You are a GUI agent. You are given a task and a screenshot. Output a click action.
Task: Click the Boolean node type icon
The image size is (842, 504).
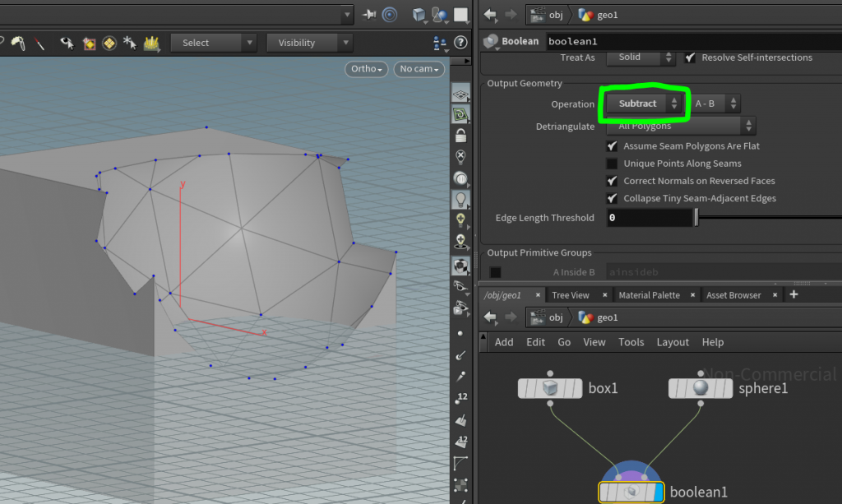coord(491,41)
